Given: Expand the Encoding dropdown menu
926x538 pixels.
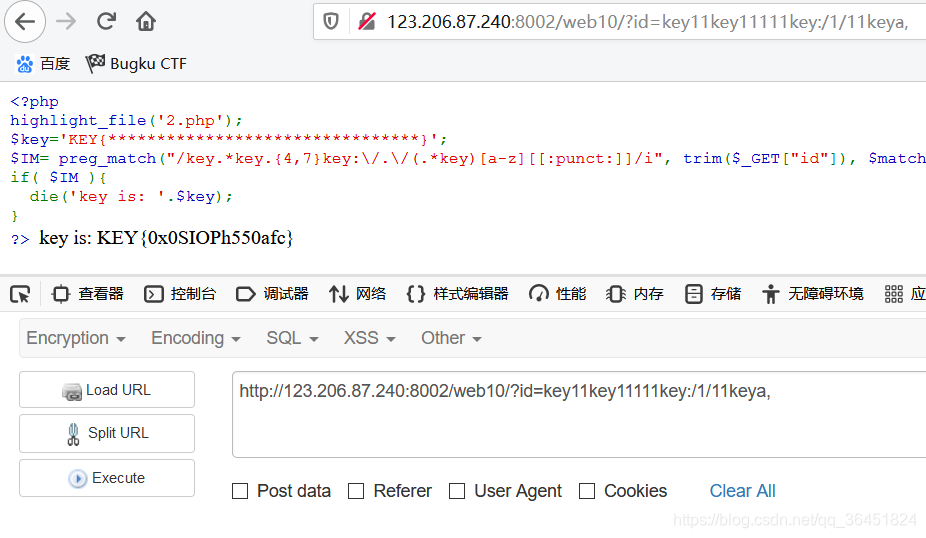Looking at the screenshot, I should pos(195,338).
